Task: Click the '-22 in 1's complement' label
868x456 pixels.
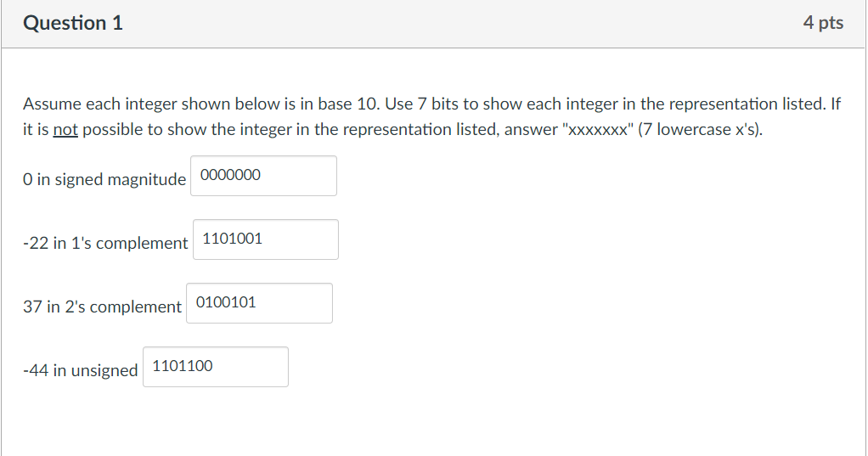Action: pyautogui.click(x=105, y=243)
